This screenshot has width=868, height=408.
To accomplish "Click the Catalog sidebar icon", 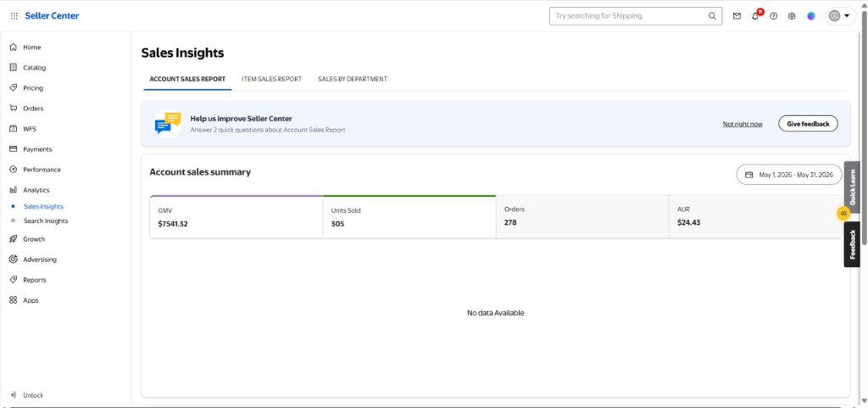I will [x=14, y=68].
